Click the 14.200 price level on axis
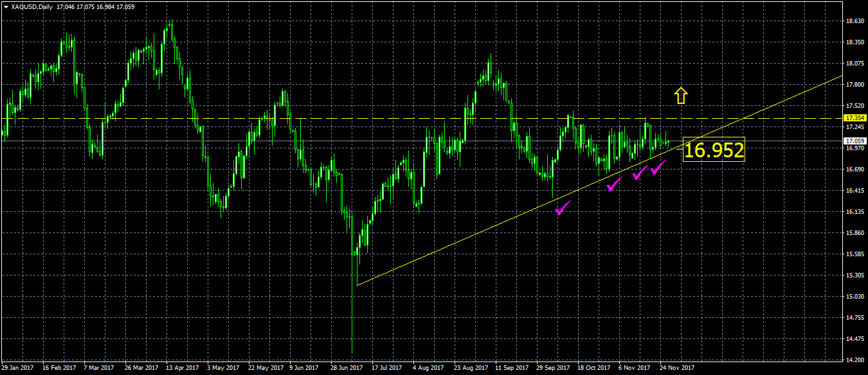This screenshot has height=375, width=868. pos(854,360)
